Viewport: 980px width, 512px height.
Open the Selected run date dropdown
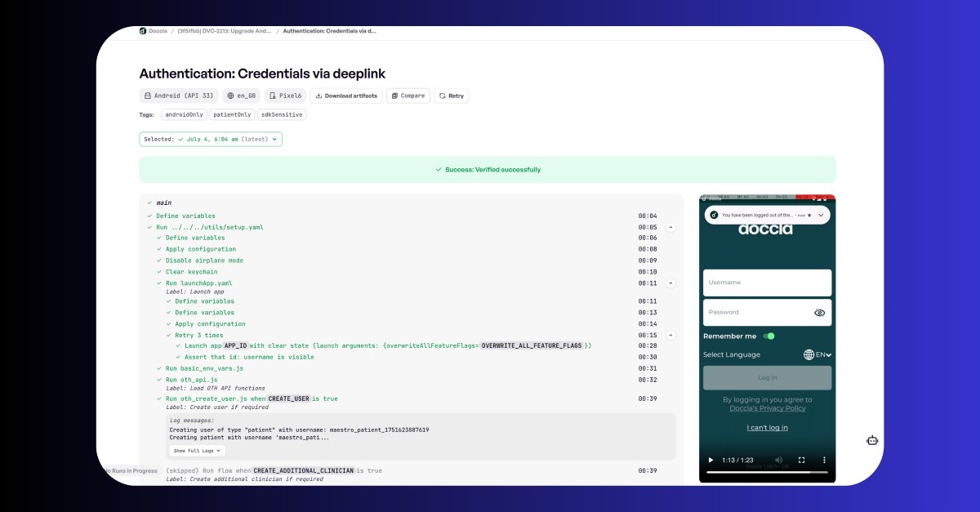(211, 140)
